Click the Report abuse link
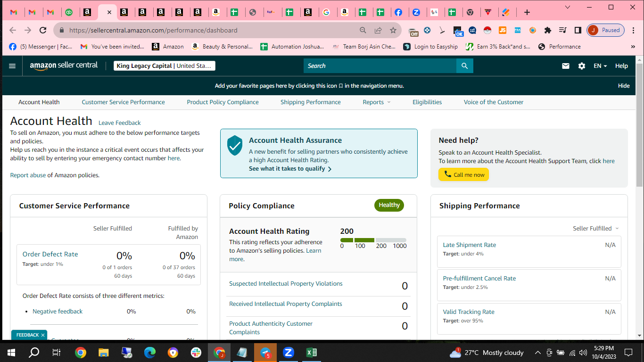The image size is (644, 362). [x=28, y=175]
